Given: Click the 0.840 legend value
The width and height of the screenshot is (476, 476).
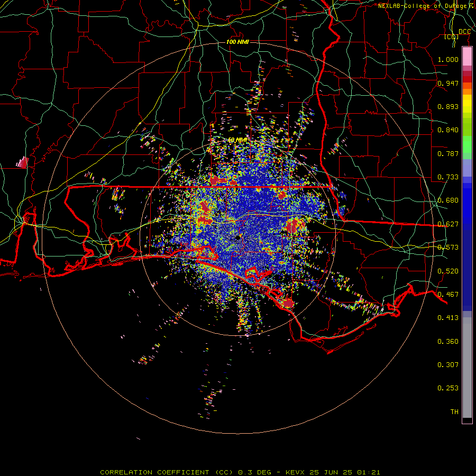Looking at the screenshot, I should (448, 130).
